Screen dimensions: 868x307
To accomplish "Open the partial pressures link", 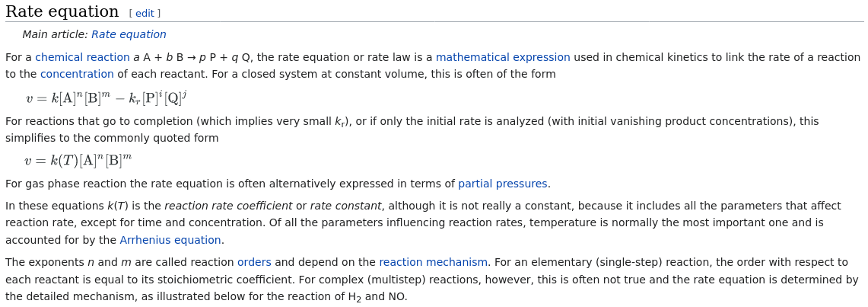I will tap(503, 184).
